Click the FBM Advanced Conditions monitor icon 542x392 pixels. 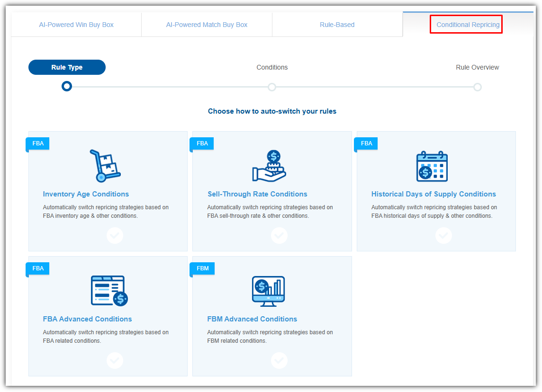pyautogui.click(x=269, y=291)
